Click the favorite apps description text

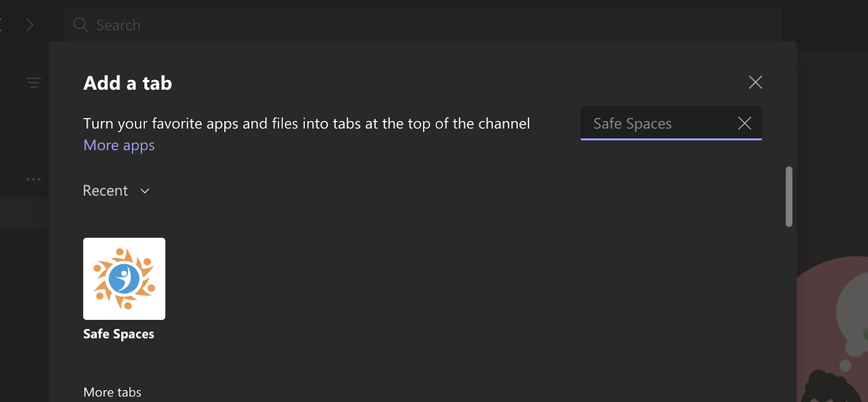307,124
